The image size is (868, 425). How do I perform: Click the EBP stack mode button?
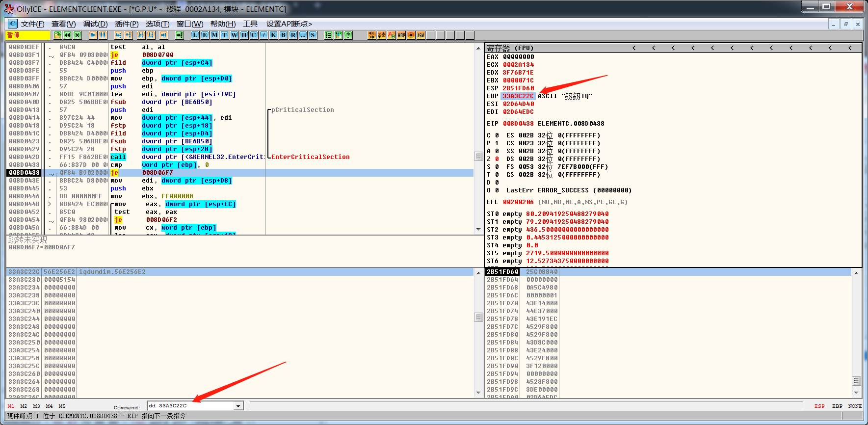[x=837, y=406]
